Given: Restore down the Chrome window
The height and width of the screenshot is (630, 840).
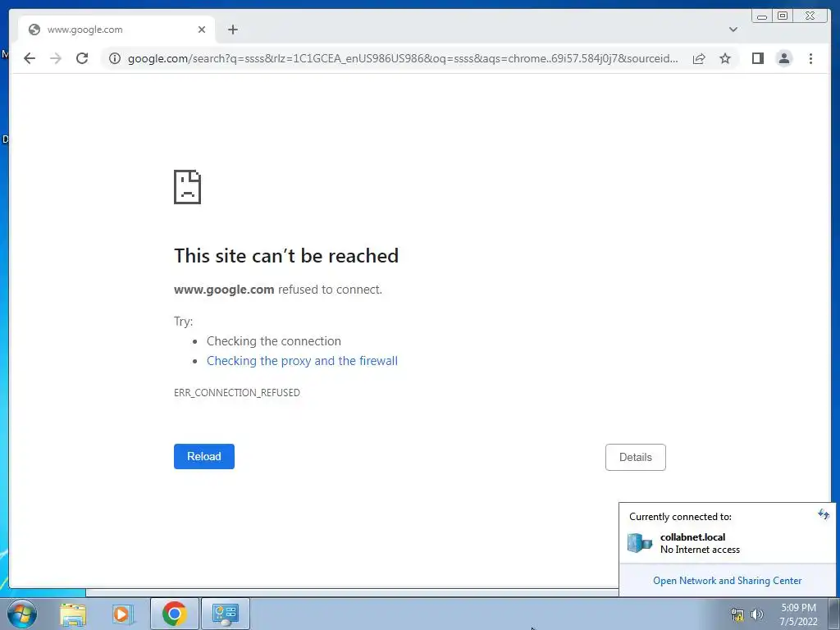Looking at the screenshot, I should click(782, 16).
